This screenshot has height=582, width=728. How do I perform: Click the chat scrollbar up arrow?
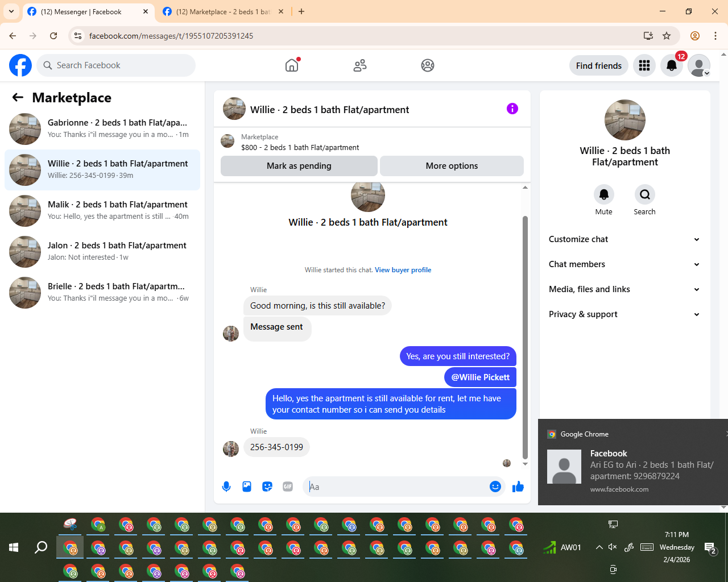[x=525, y=188]
